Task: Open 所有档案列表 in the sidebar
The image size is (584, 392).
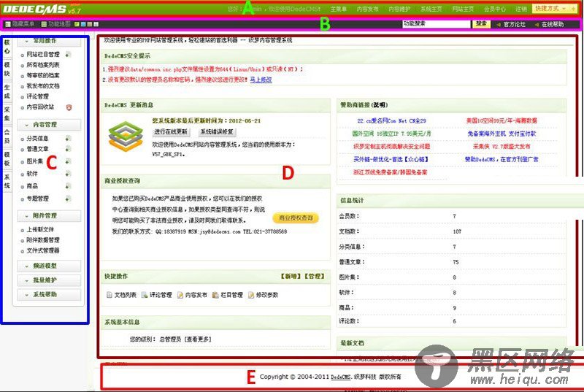Action: tap(43, 65)
